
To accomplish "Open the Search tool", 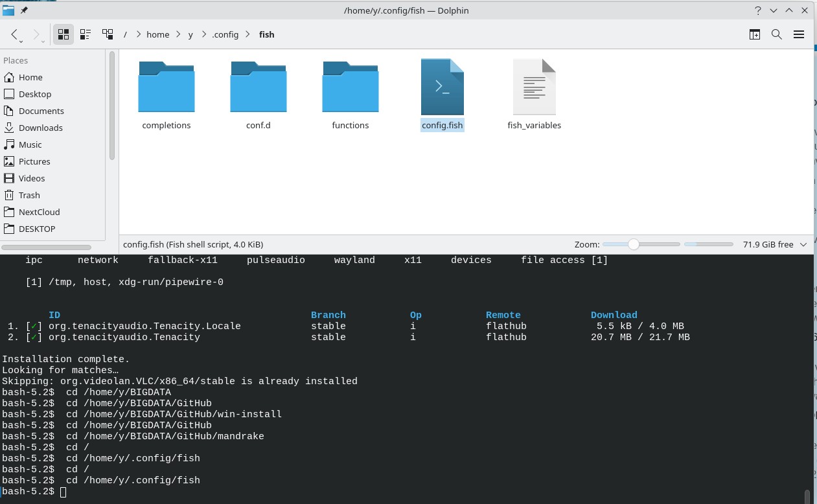I will coord(776,34).
